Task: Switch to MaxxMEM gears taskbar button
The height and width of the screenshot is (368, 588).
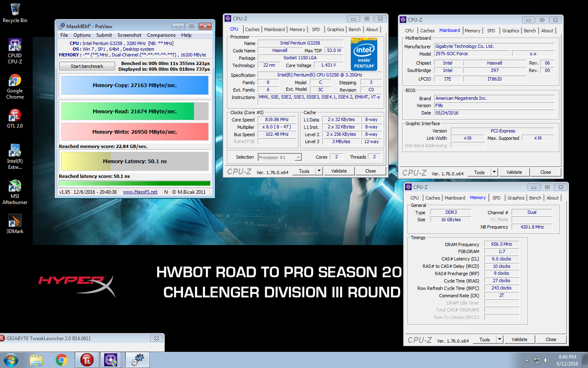Action: (138, 360)
